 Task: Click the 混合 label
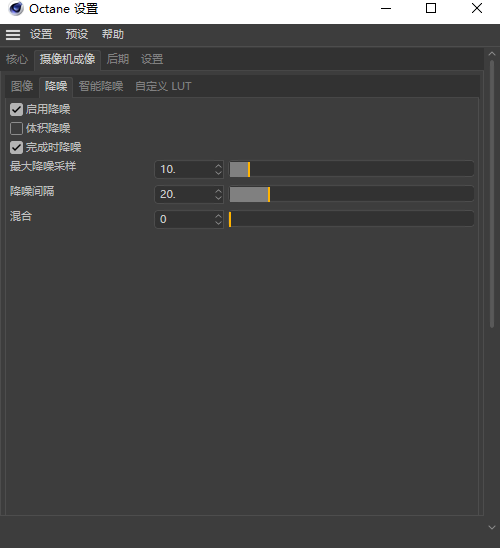point(21,216)
